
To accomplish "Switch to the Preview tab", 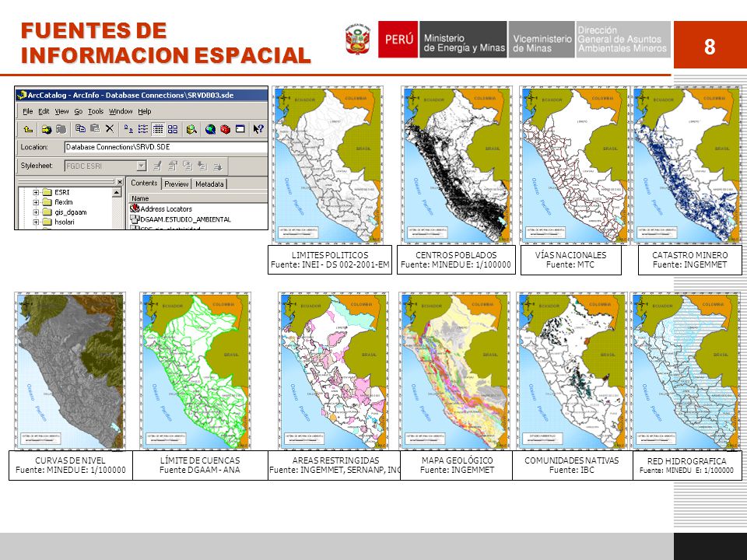I will 177,184.
